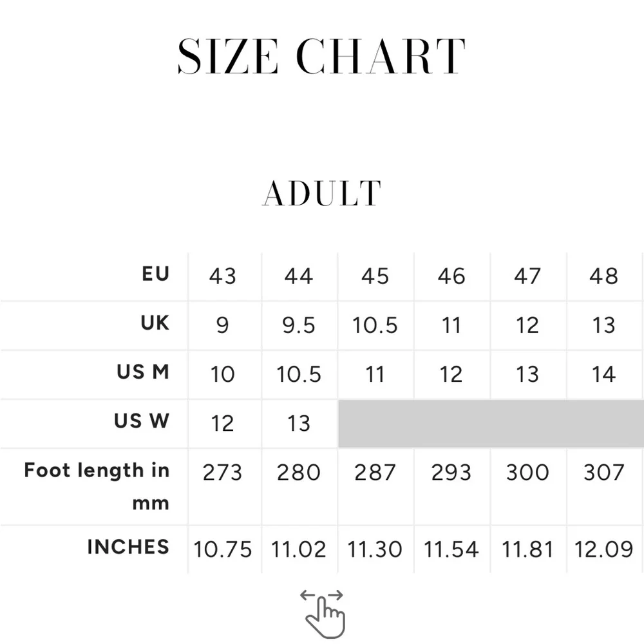Select the 12.09 inches value
The image size is (644, 644).
(x=604, y=549)
